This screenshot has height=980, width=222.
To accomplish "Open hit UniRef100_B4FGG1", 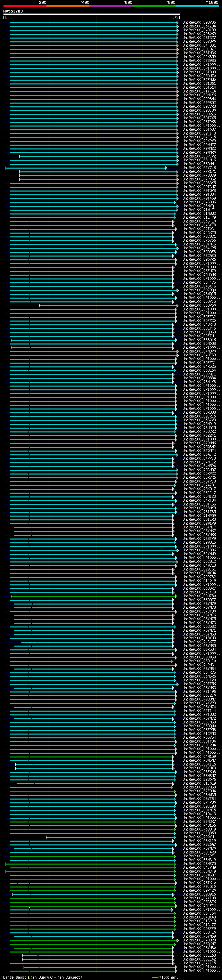I will point(199,45).
